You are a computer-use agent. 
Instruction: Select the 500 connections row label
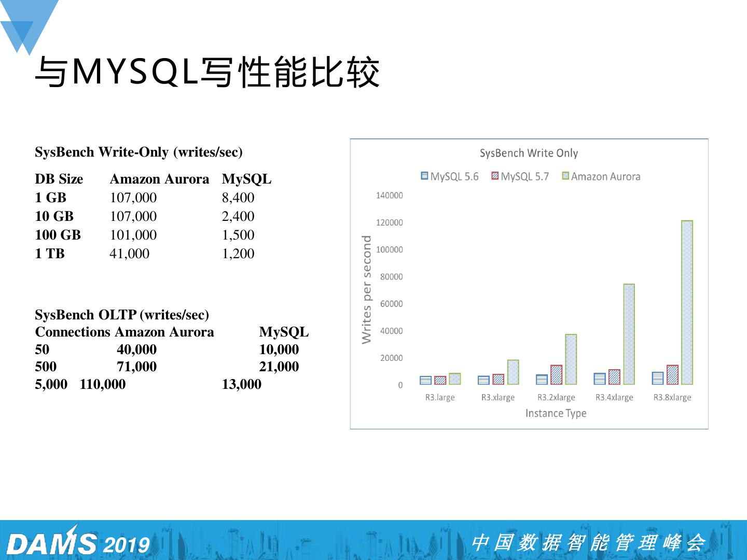point(46,367)
